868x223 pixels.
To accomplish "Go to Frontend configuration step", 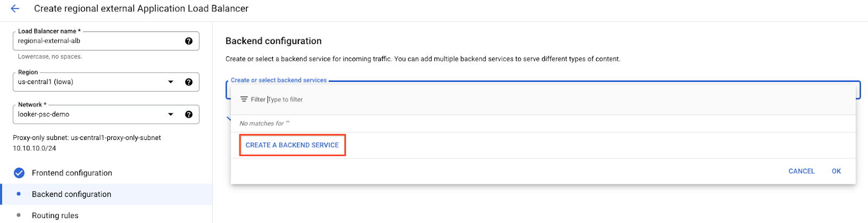I will [72, 173].
